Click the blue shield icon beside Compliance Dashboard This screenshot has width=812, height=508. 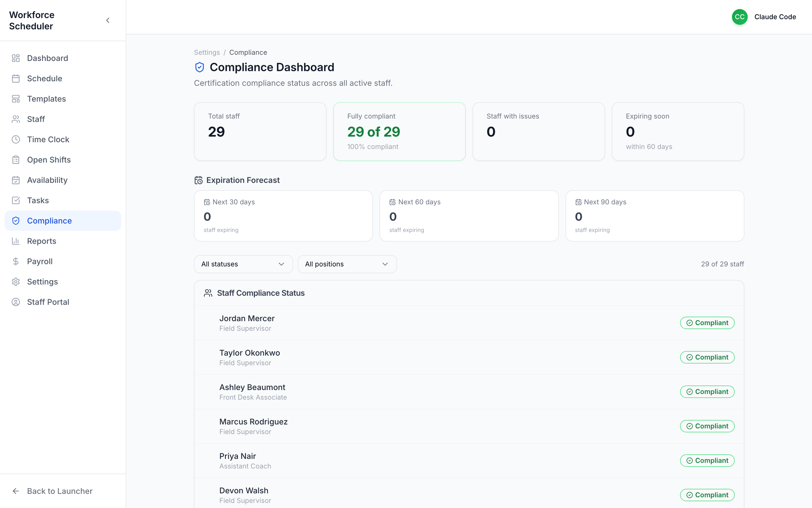click(x=200, y=67)
